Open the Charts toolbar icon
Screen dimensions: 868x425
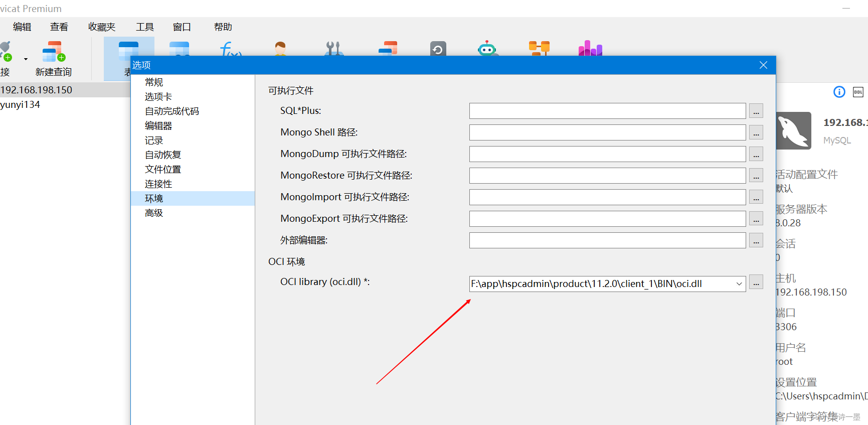[590, 49]
